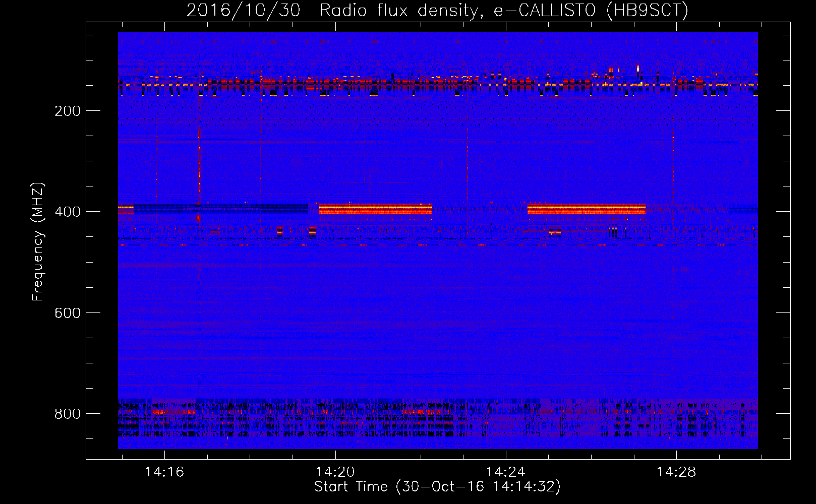Image resolution: width=816 pixels, height=504 pixels.
Task: Click the 14:20 time tick label
Action: point(335,472)
